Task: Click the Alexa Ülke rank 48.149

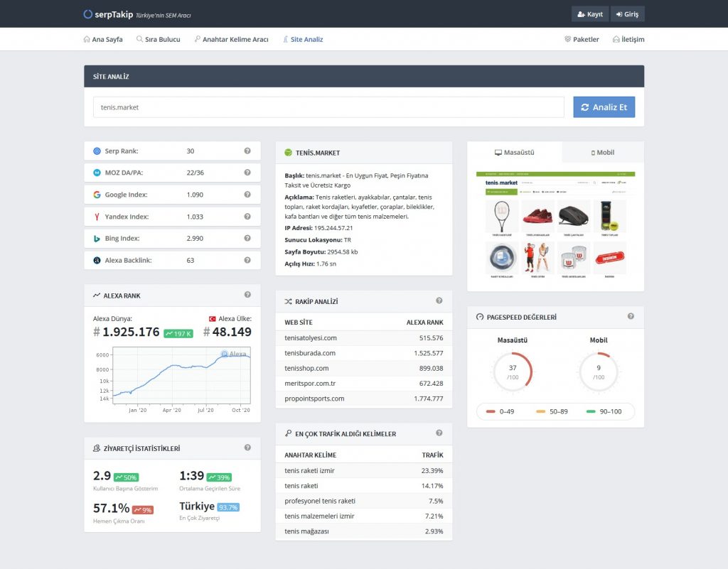Action: click(x=227, y=332)
